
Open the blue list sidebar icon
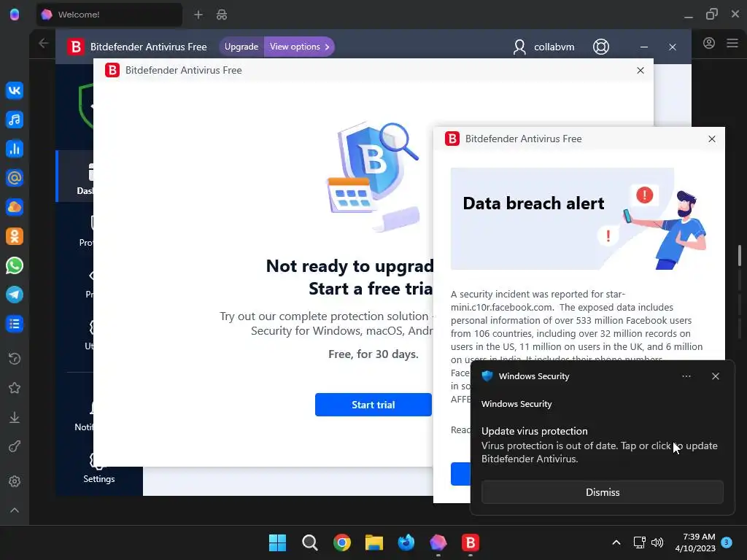click(x=15, y=324)
